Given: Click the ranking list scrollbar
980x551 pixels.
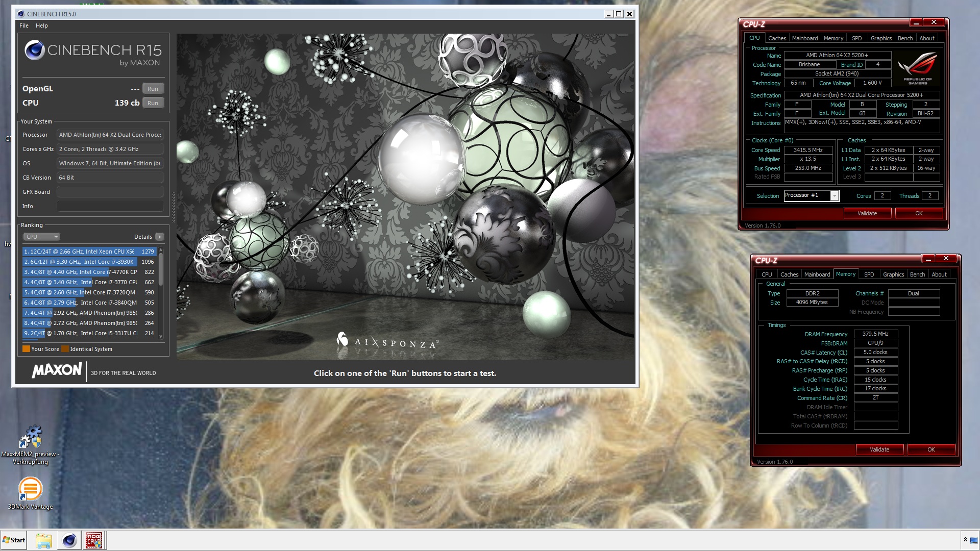Looking at the screenshot, I should click(x=161, y=269).
